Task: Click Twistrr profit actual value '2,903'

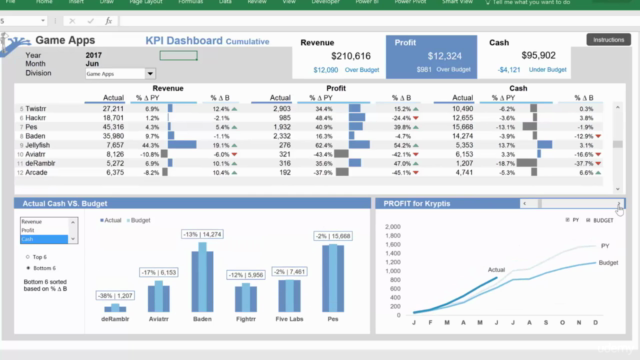Action: pos(282,109)
